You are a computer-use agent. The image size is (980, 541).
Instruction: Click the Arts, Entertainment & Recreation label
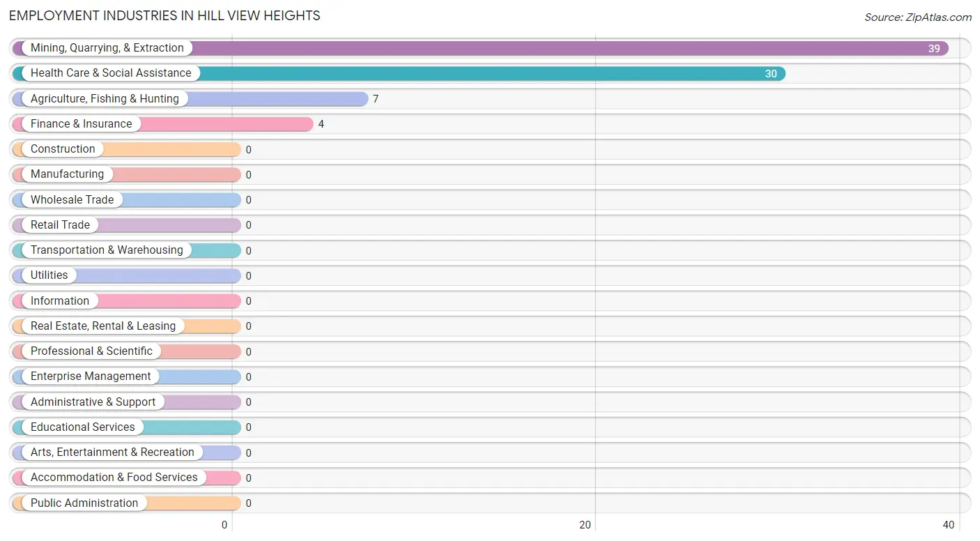(112, 452)
